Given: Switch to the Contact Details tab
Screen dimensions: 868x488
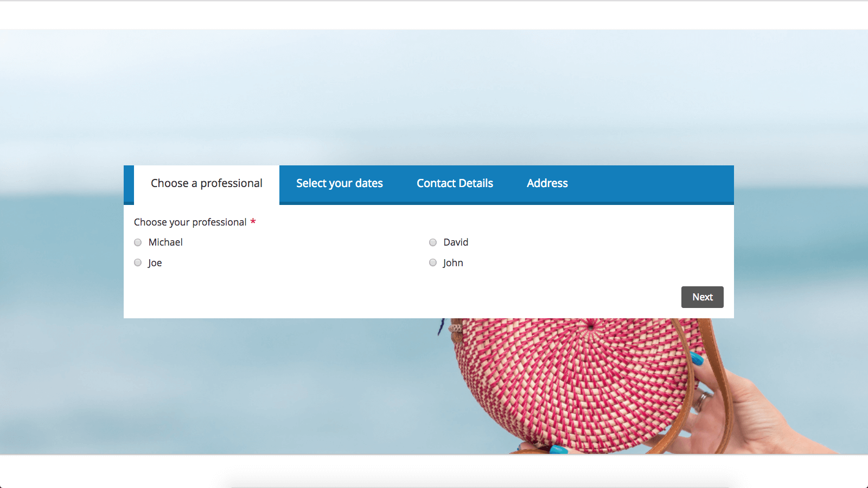Looking at the screenshot, I should [x=455, y=183].
